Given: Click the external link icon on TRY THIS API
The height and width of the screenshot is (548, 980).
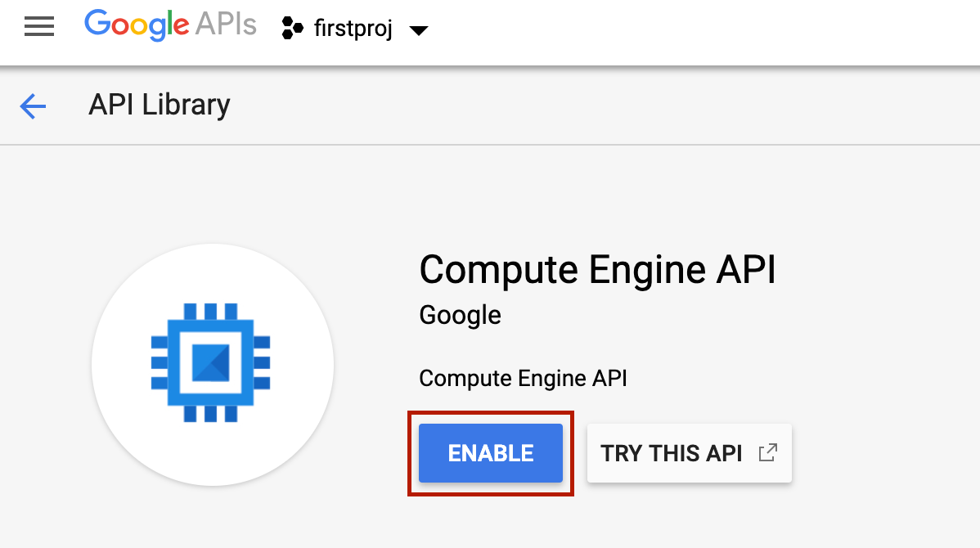Looking at the screenshot, I should click(768, 452).
